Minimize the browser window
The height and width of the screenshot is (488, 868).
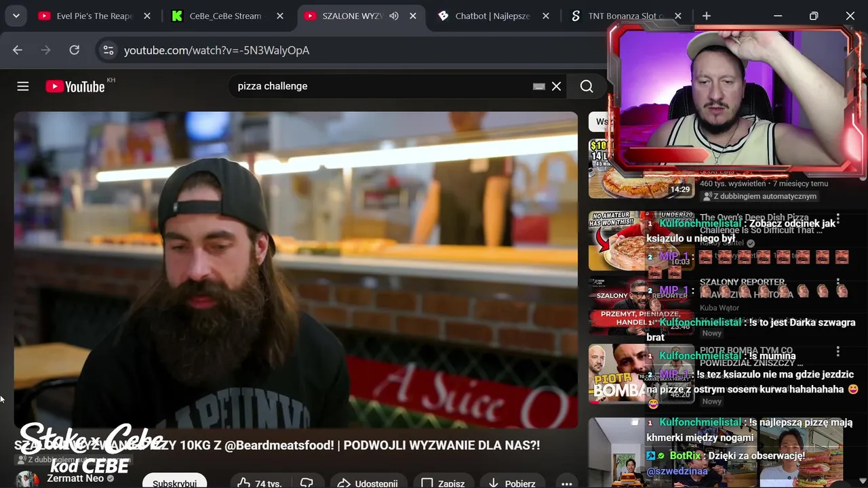tap(778, 16)
